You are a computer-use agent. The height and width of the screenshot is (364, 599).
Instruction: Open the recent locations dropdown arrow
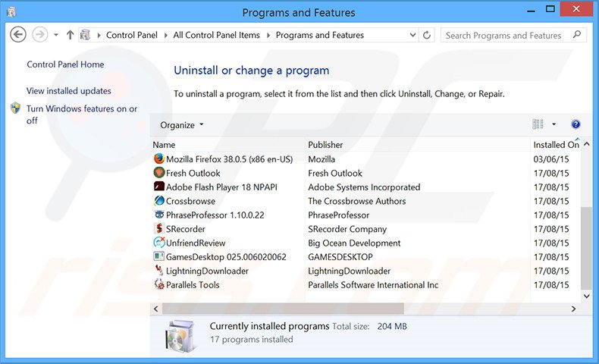tap(56, 35)
